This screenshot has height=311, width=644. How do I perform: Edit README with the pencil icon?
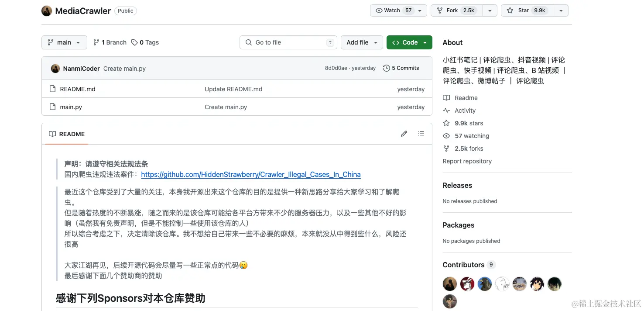[404, 134]
